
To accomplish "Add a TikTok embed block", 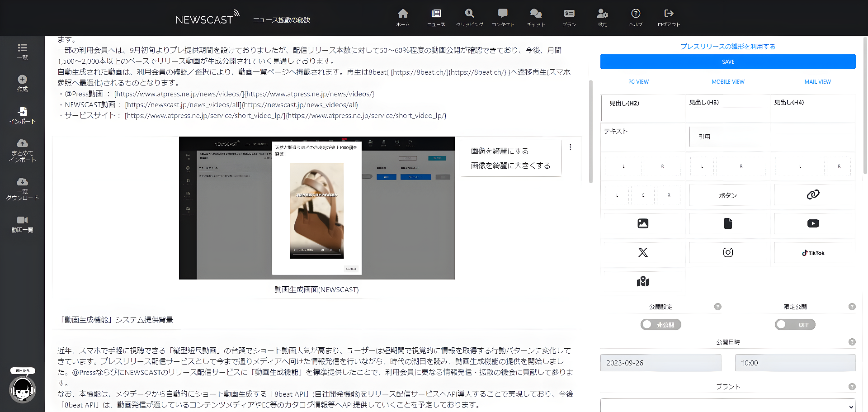I will [x=812, y=253].
